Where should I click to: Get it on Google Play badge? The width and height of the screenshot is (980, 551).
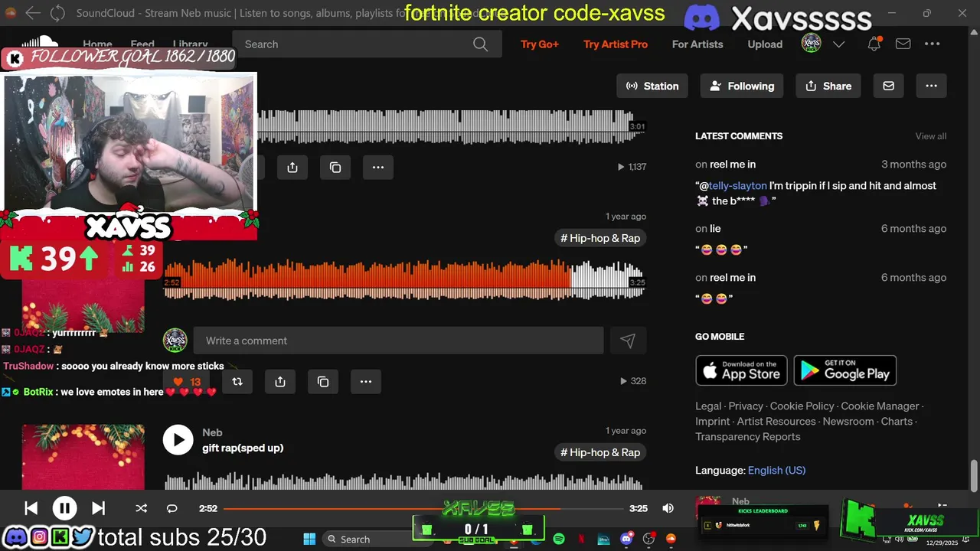845,370
